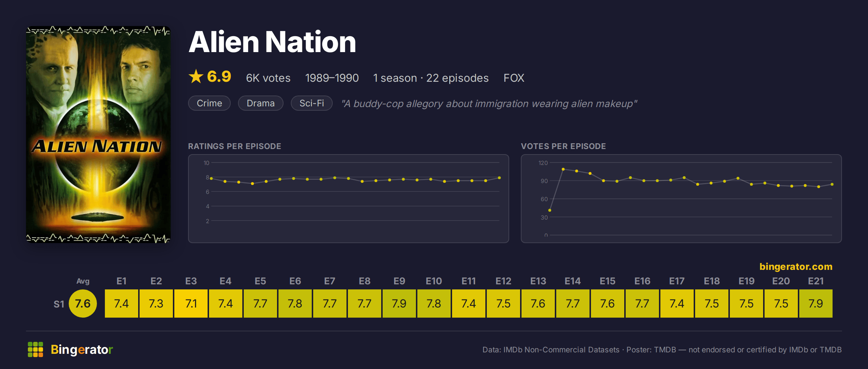Click the first data point in votes chart
The image size is (868, 369).
pyautogui.click(x=550, y=210)
